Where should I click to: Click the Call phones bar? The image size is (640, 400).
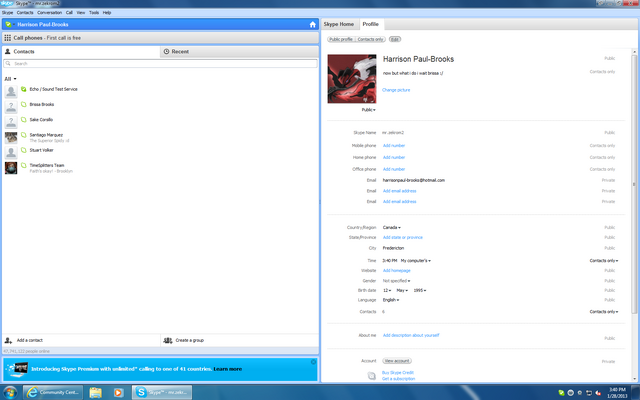160,38
